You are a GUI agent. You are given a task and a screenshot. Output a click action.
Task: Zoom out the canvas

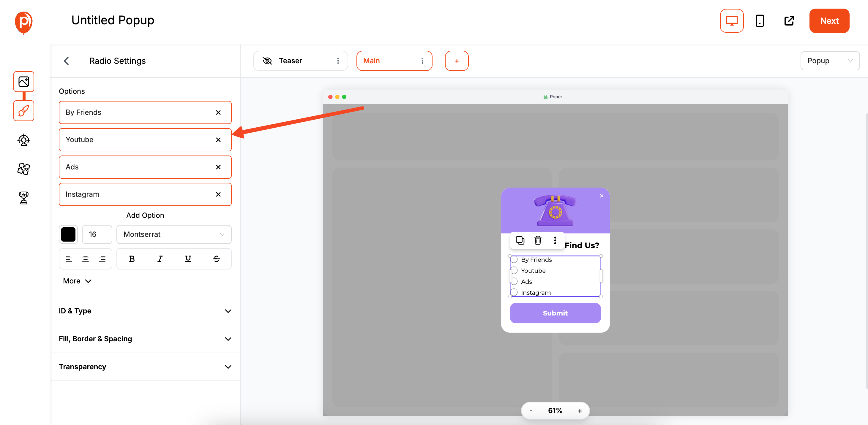click(531, 411)
